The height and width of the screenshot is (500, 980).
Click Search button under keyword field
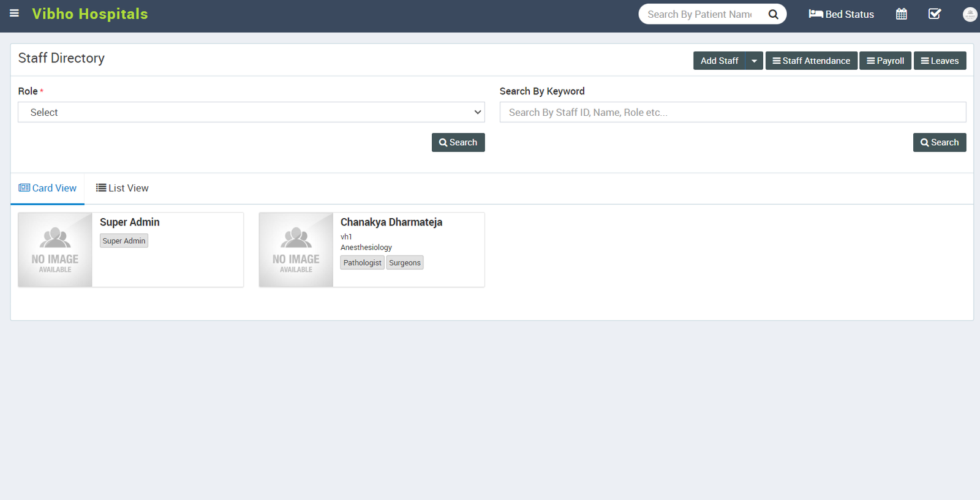[939, 142]
